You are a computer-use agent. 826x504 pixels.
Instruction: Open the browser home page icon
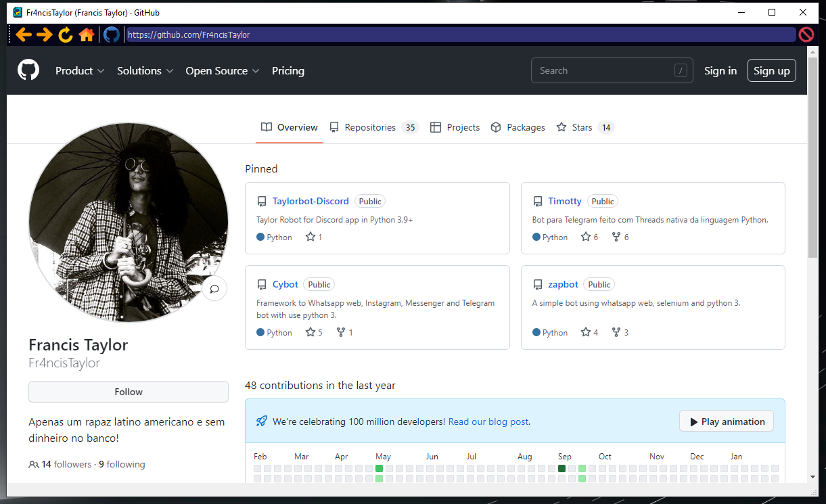pos(87,35)
